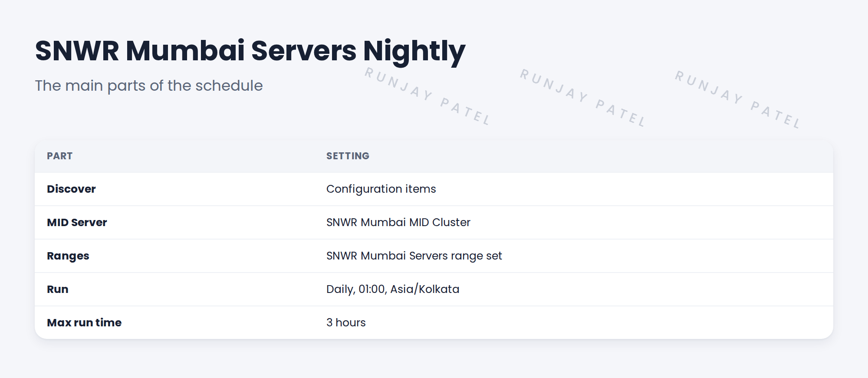Select the 'SNWR Mumbai Servers range set' value
This screenshot has width=868, height=378.
coord(414,256)
